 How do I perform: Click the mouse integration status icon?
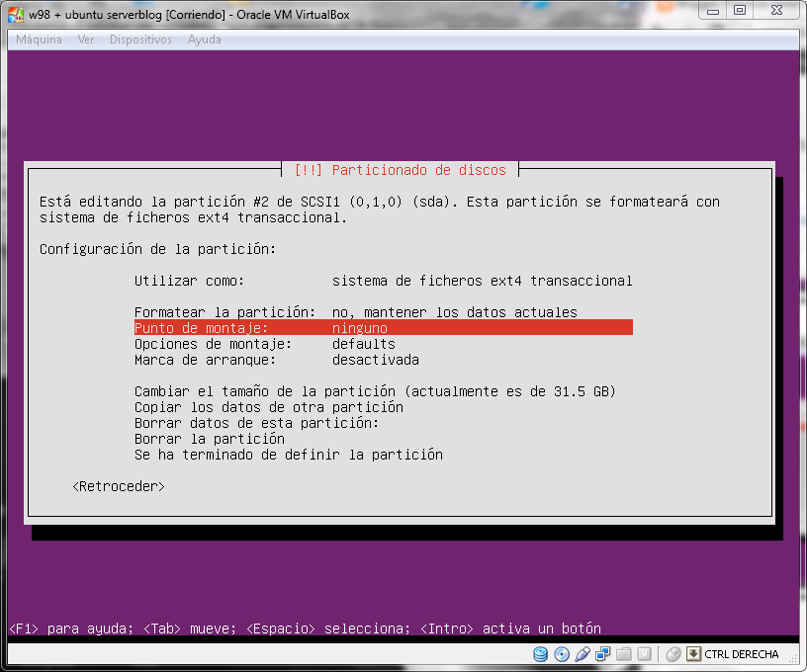point(673,654)
